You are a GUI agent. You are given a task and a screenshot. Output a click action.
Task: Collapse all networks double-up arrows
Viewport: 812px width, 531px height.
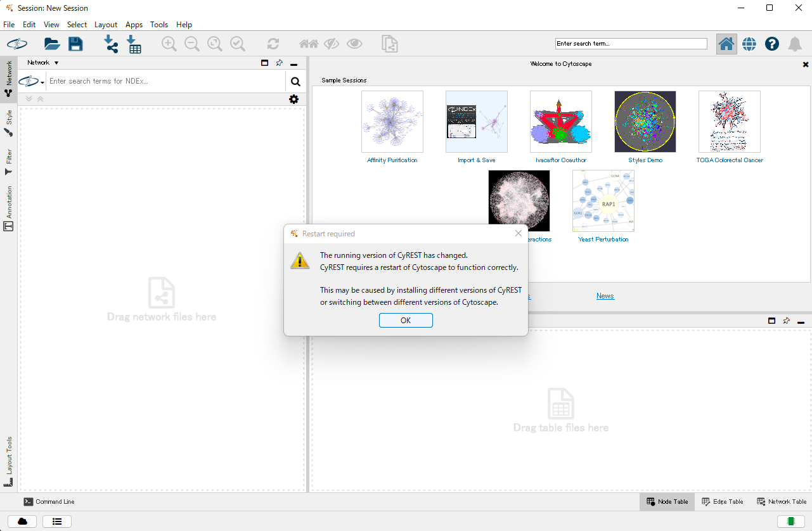[40, 99]
